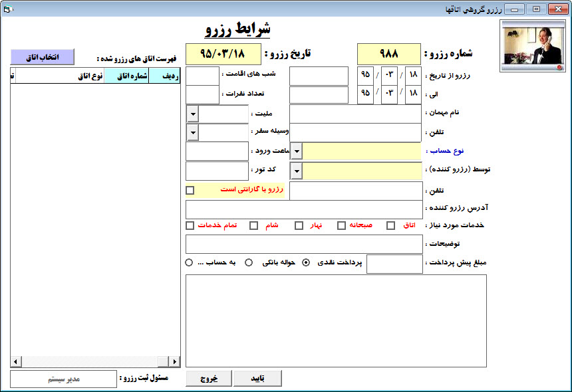
Task: Click the 'وسیله سفر' combo box text area
Action: (223, 133)
